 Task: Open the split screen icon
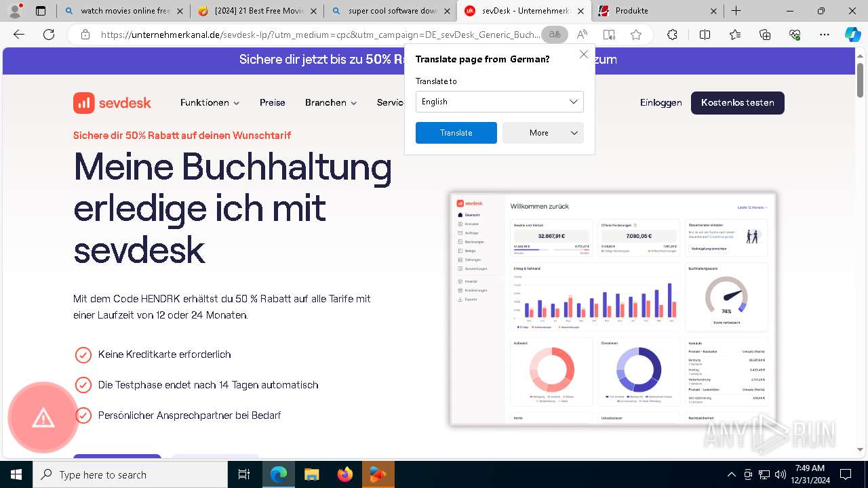[x=705, y=35]
